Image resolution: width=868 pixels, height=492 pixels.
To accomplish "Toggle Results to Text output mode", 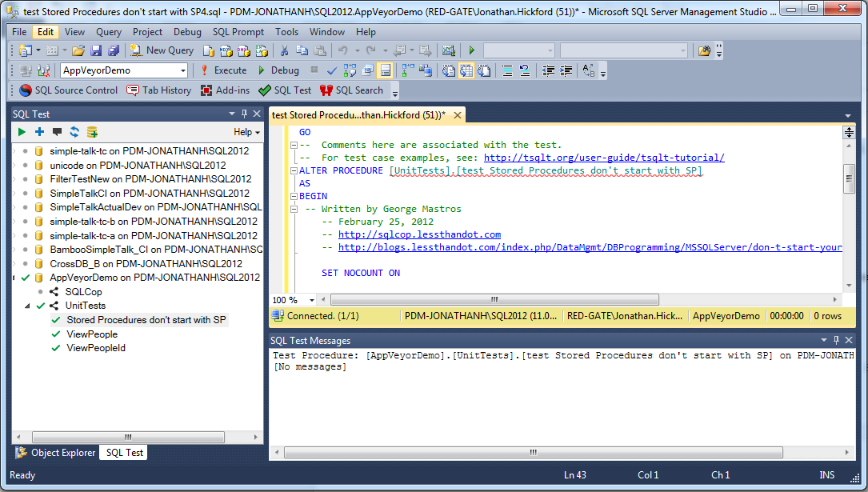I will [448, 70].
